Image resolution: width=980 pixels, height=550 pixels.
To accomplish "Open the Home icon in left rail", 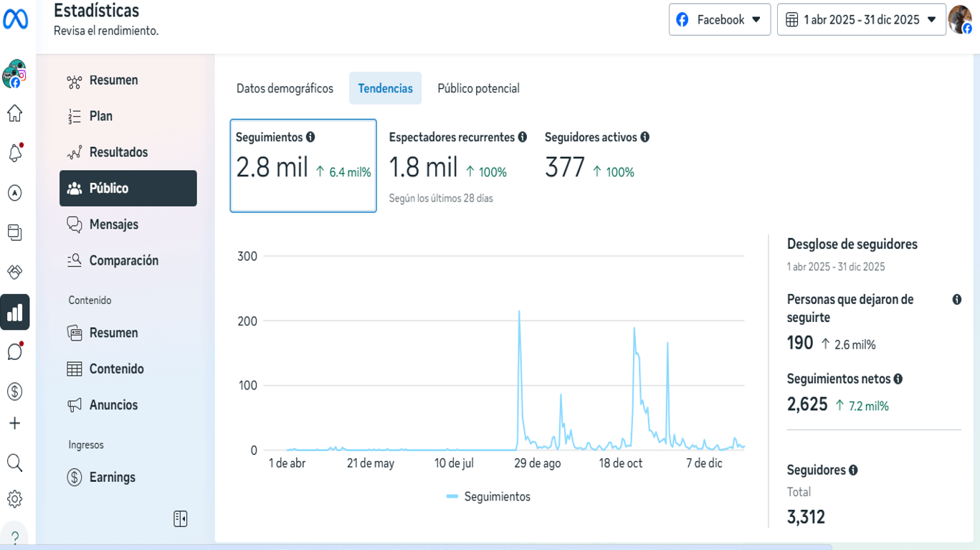I will point(14,113).
